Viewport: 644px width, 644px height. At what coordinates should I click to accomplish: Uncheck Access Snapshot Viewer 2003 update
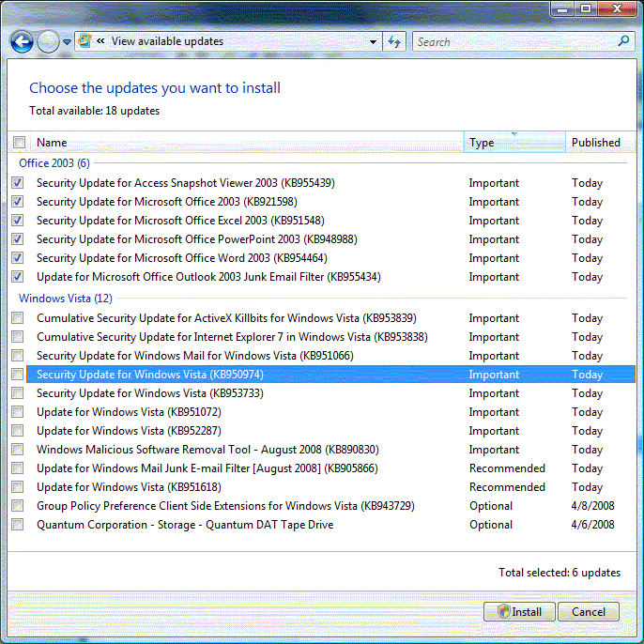coord(18,183)
